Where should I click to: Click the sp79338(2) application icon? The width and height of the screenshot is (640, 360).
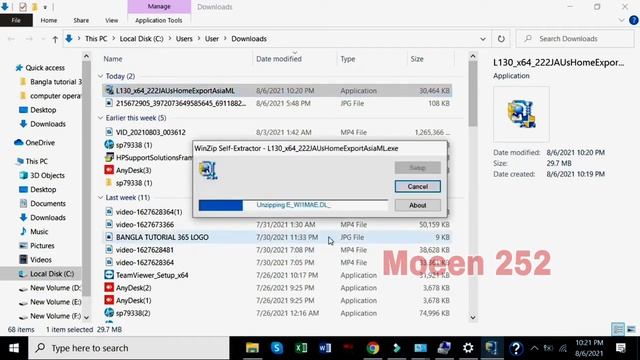point(109,313)
